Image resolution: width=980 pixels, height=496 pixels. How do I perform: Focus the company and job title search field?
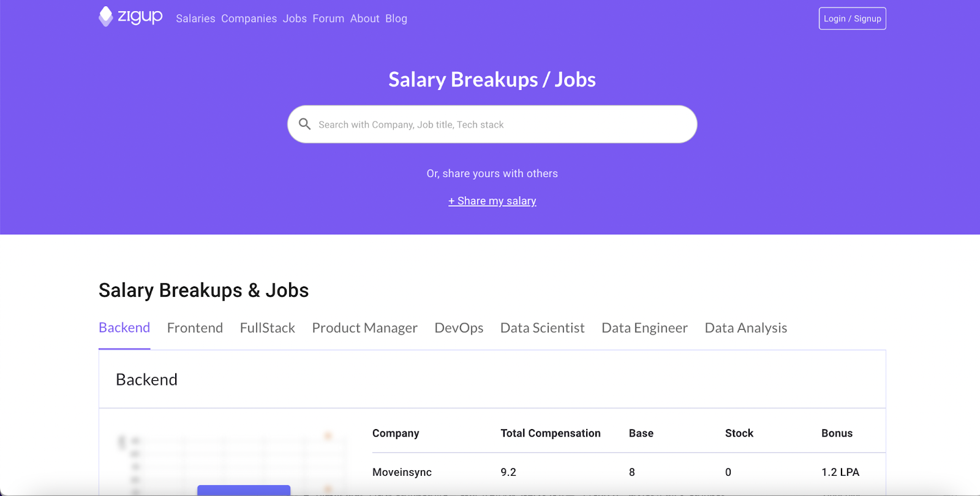(502, 124)
